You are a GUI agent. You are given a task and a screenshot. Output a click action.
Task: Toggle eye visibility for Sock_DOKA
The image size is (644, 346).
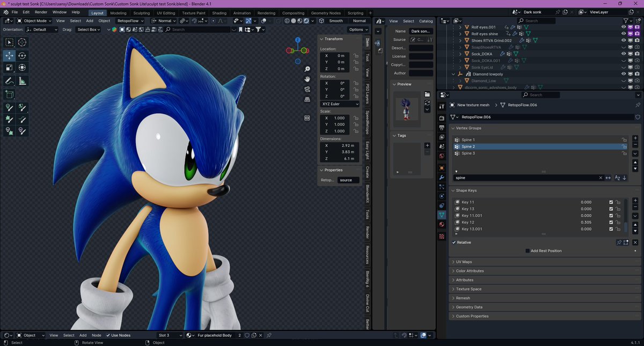tap(624, 54)
